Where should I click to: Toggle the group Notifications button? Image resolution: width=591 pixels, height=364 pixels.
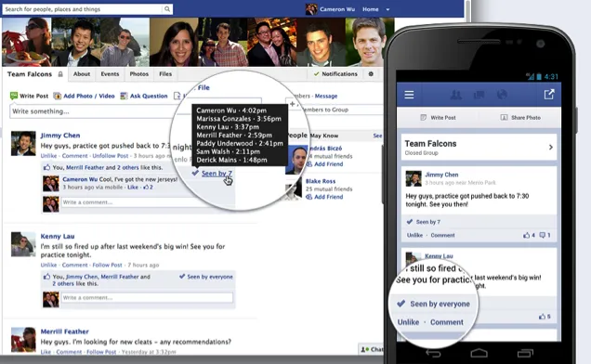point(335,74)
